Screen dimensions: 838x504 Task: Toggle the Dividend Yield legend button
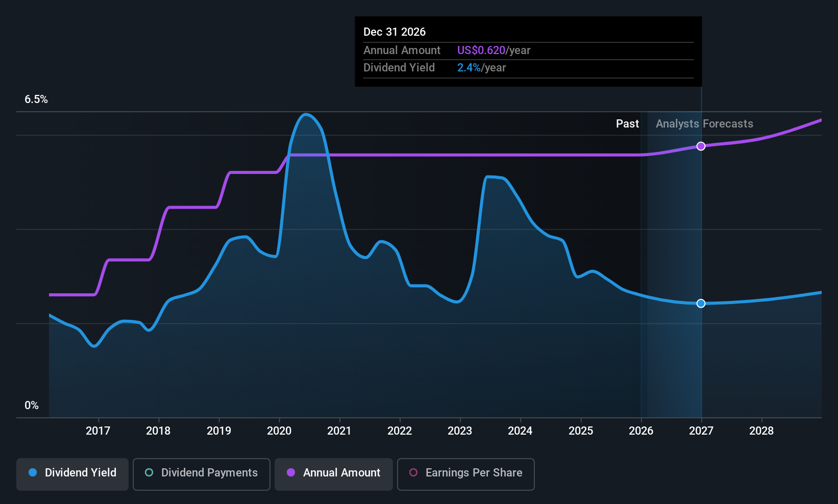pyautogui.click(x=72, y=474)
